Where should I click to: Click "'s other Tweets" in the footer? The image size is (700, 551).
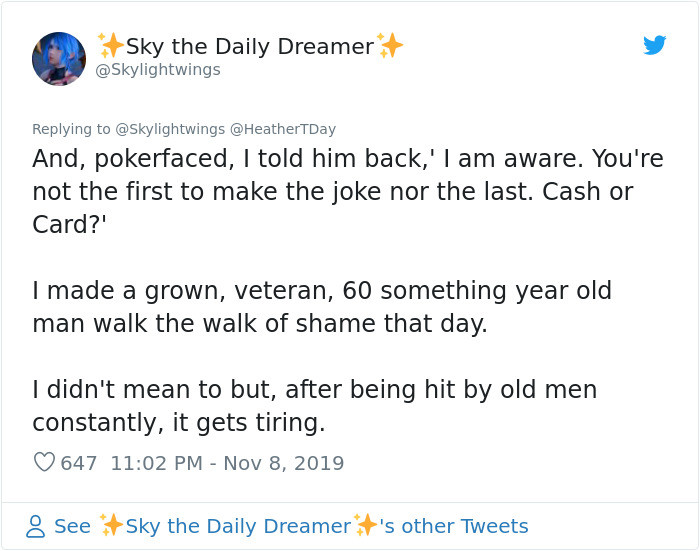click(x=454, y=526)
